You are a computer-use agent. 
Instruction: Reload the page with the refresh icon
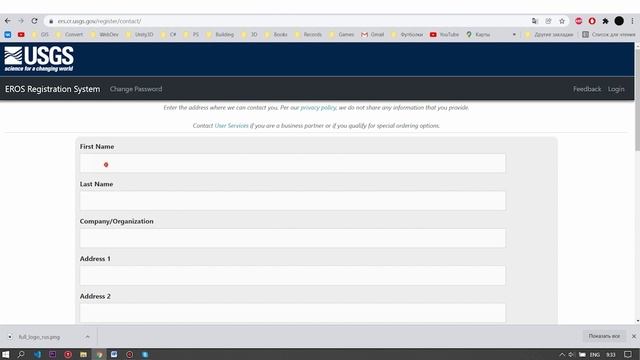pyautogui.click(x=34, y=21)
